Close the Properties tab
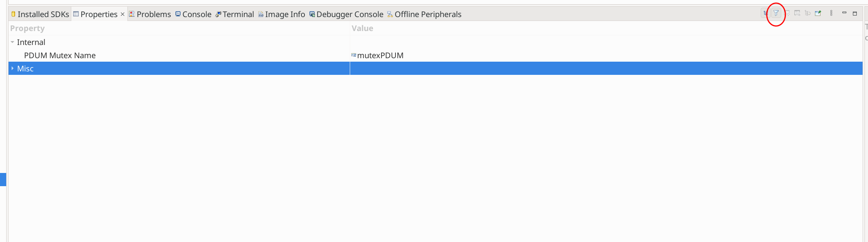Image resolution: width=868 pixels, height=242 pixels. click(122, 14)
